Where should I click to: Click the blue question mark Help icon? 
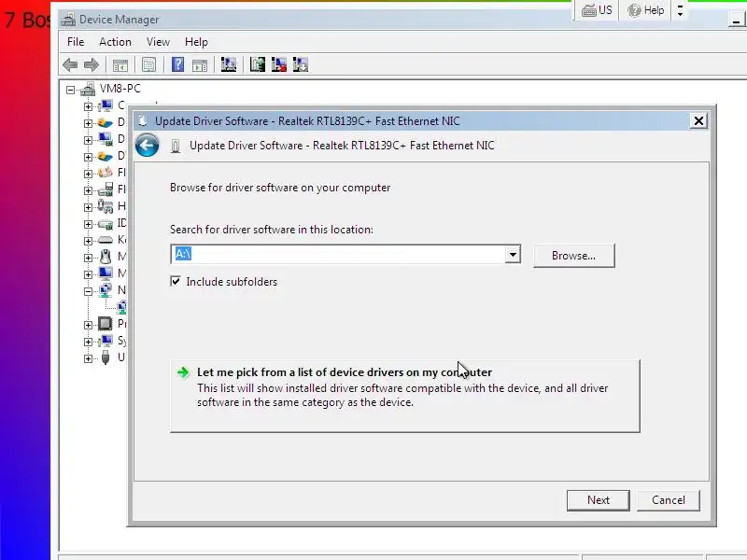point(177,64)
